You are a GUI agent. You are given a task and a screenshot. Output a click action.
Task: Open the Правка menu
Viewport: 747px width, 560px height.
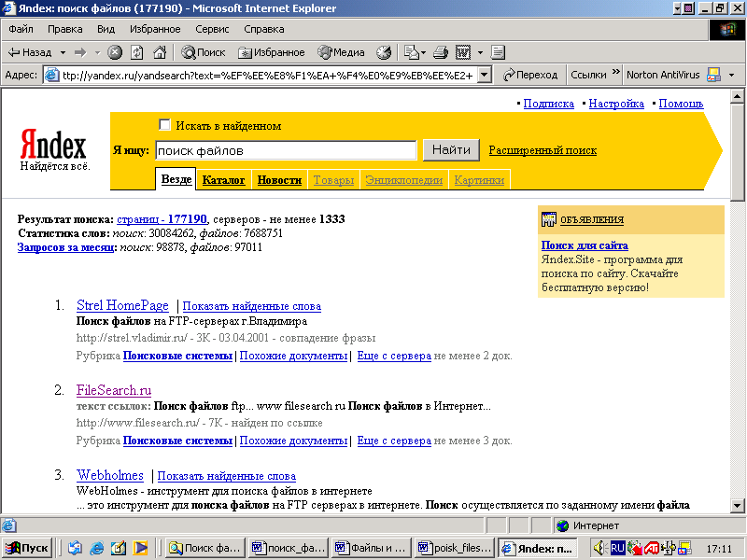tap(65, 29)
